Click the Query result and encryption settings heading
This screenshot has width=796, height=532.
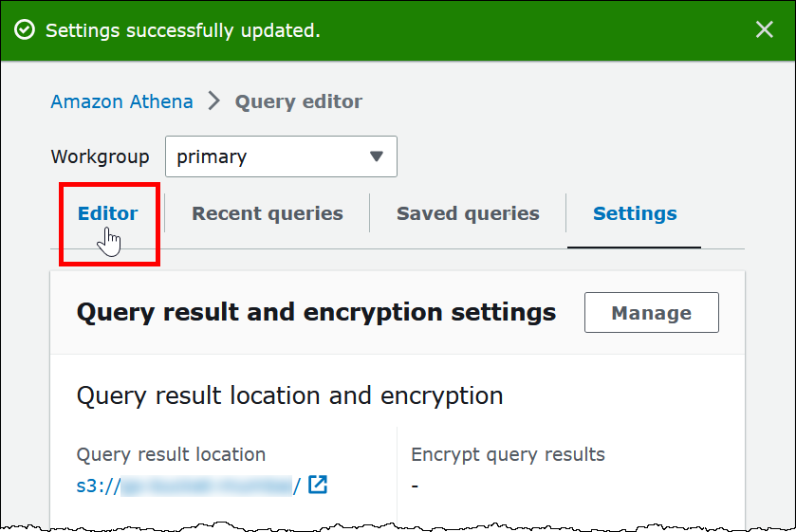click(x=316, y=312)
